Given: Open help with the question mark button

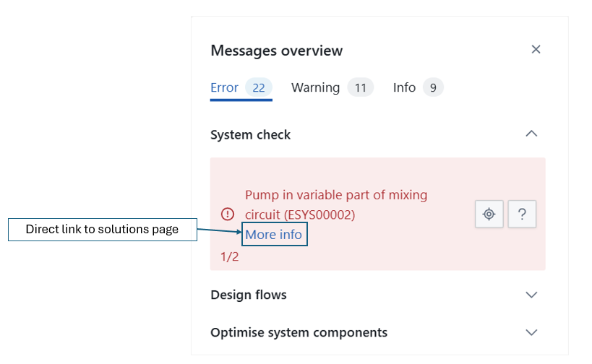Looking at the screenshot, I should pyautogui.click(x=522, y=214).
